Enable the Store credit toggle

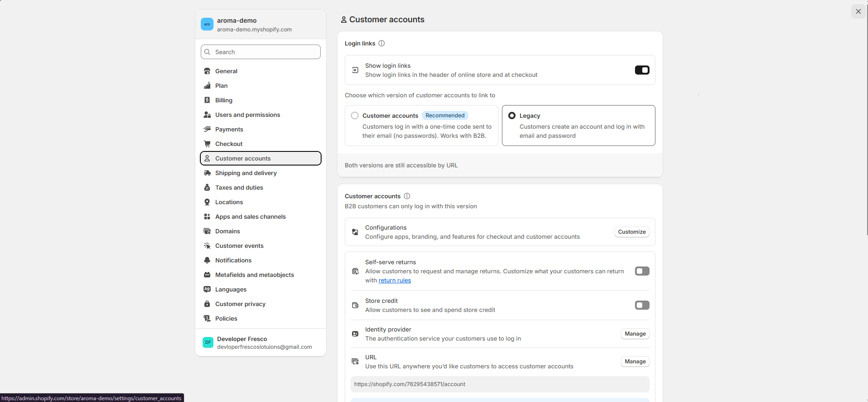coord(642,305)
